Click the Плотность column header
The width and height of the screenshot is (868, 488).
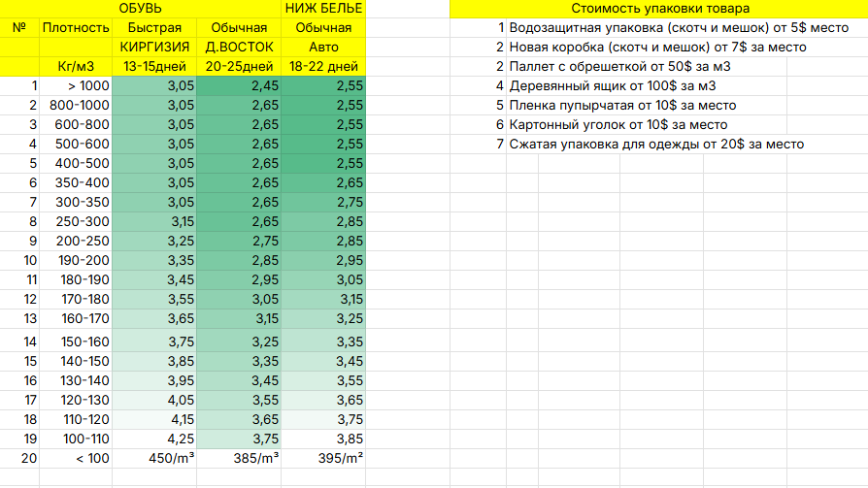coord(76,27)
